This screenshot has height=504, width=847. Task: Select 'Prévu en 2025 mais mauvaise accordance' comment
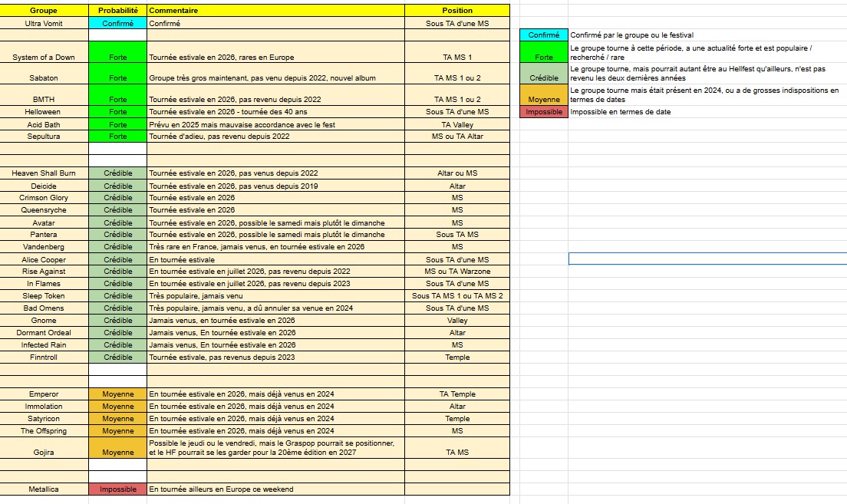click(x=275, y=124)
